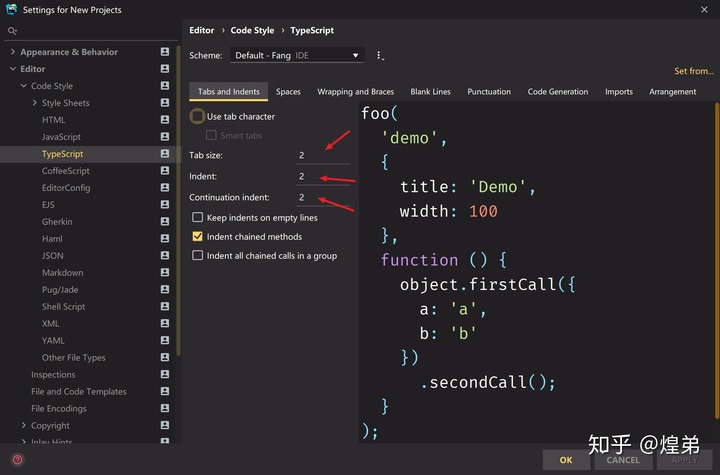
Task: Click the Set from... link
Action: [x=694, y=71]
